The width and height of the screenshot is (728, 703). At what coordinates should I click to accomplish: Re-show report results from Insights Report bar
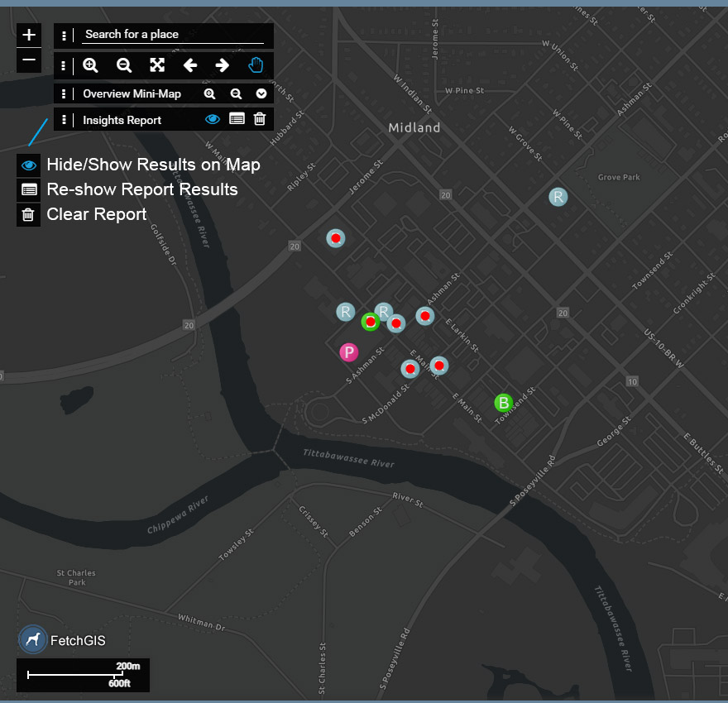pos(237,119)
